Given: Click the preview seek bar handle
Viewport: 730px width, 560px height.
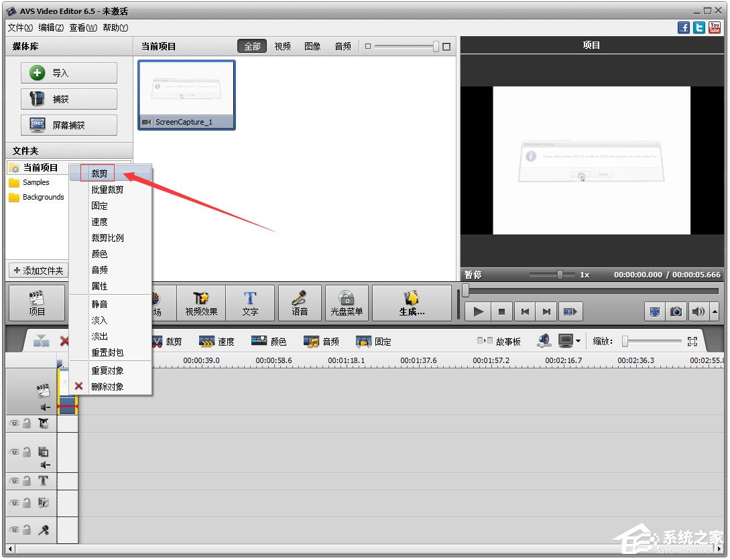Looking at the screenshot, I should tap(465, 291).
